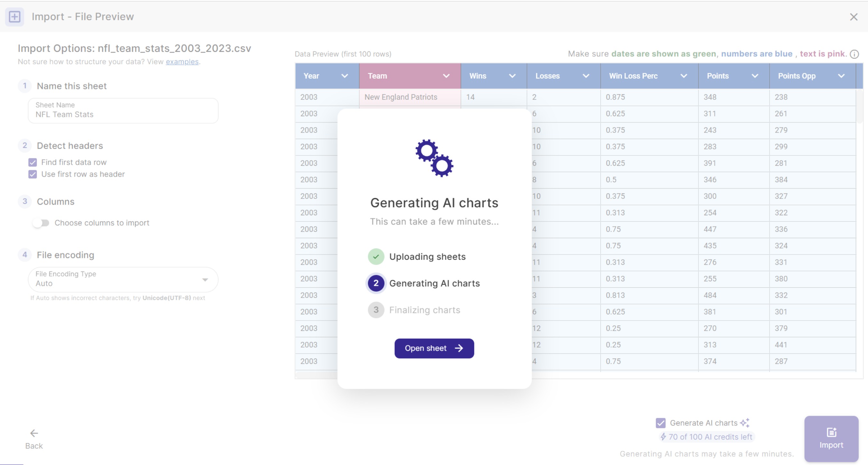Click the Data Preview (first 100 rows) label
868x465 pixels.
[343, 54]
